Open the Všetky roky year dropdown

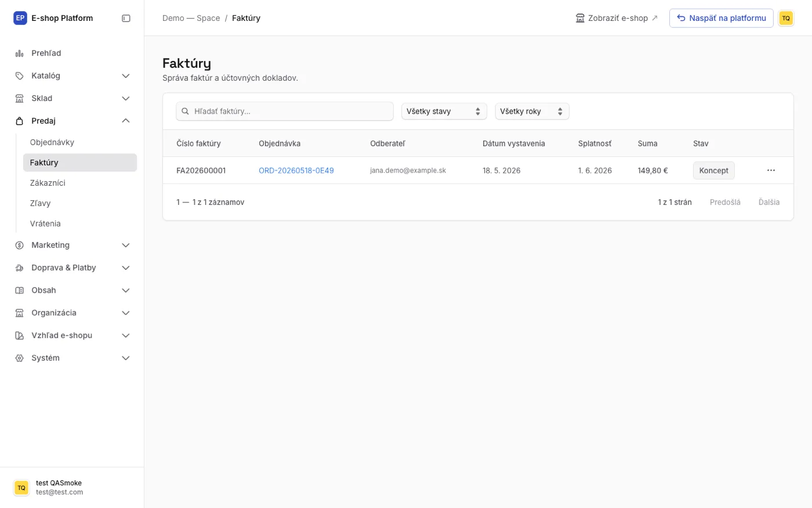pyautogui.click(x=532, y=111)
